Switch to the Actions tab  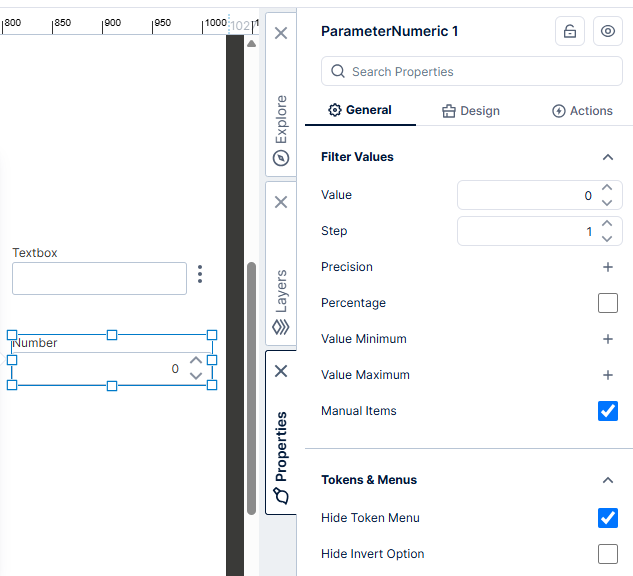click(x=582, y=111)
